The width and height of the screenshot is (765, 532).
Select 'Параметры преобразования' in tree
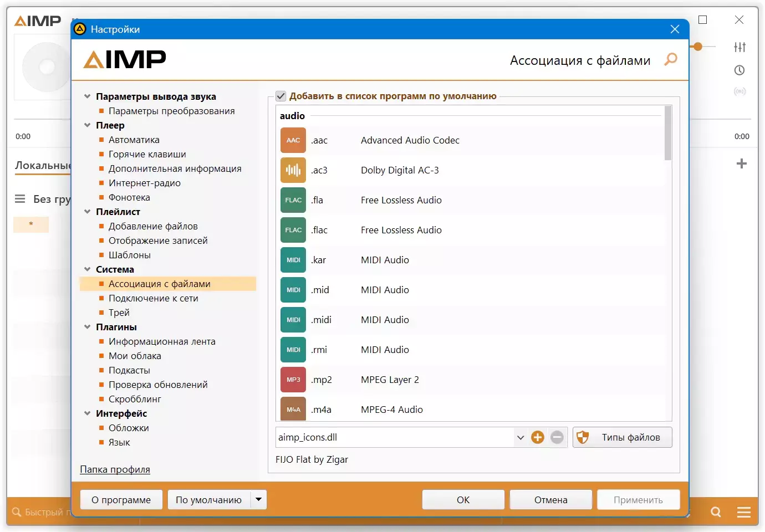pos(172,111)
